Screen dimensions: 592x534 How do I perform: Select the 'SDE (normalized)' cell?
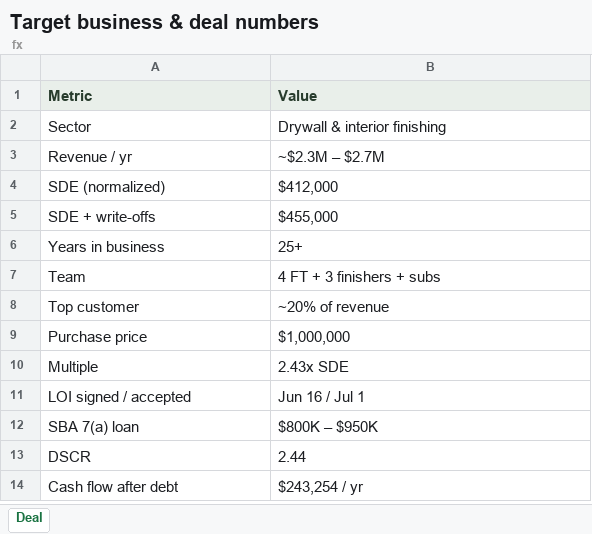click(x=156, y=186)
